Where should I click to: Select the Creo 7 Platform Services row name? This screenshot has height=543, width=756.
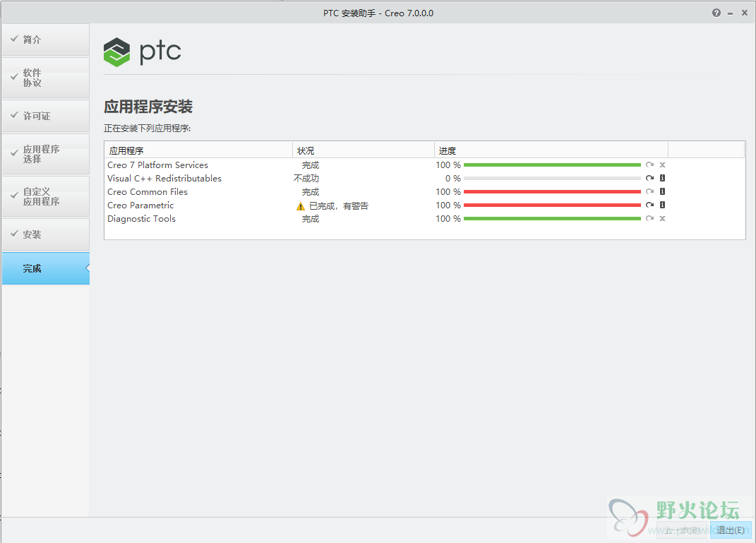157,165
